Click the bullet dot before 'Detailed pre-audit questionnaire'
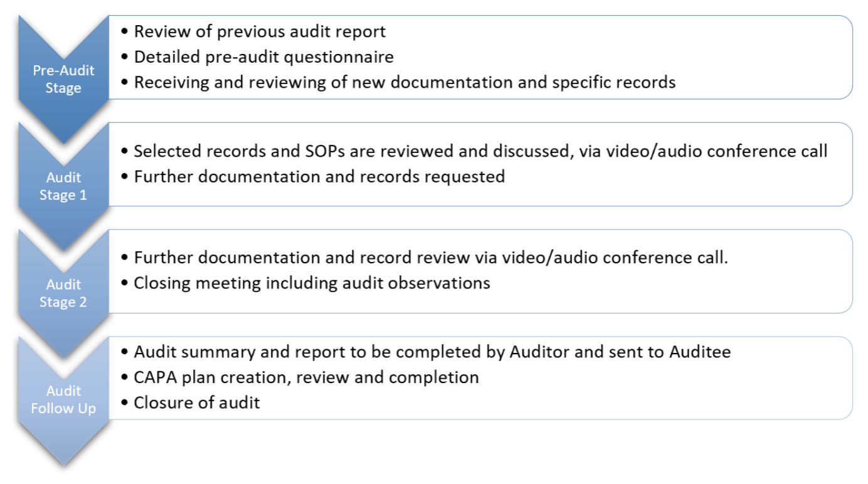 (125, 58)
